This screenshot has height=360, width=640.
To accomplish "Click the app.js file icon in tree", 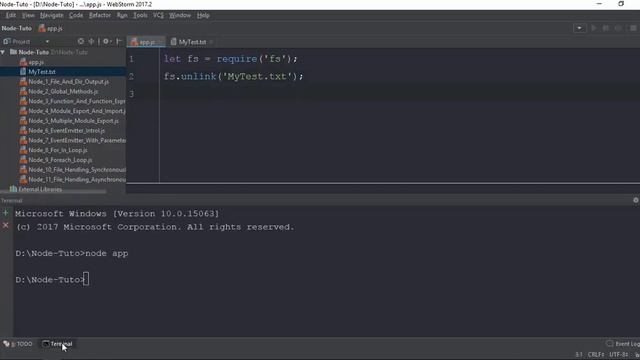I will click(23, 62).
